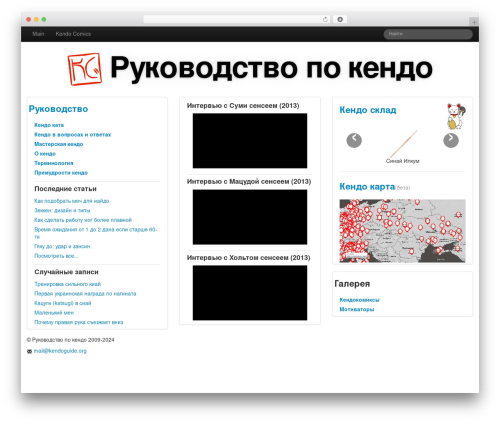
Task: Open article Зекен: дизайн и типы
Action: 62,210
